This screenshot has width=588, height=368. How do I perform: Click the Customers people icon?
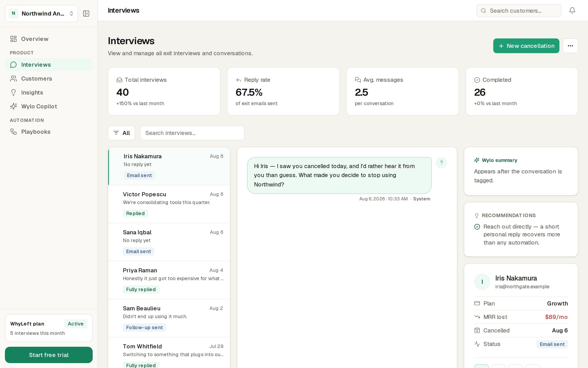click(13, 79)
